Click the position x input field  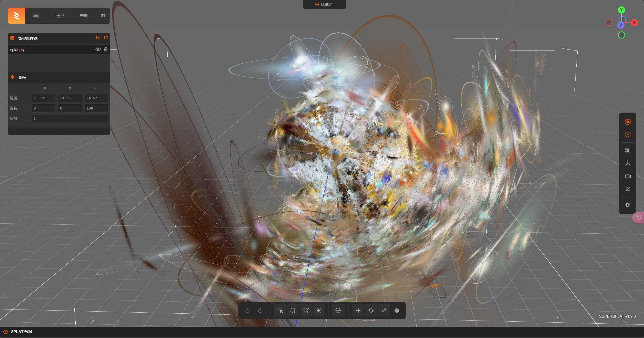tap(43, 98)
